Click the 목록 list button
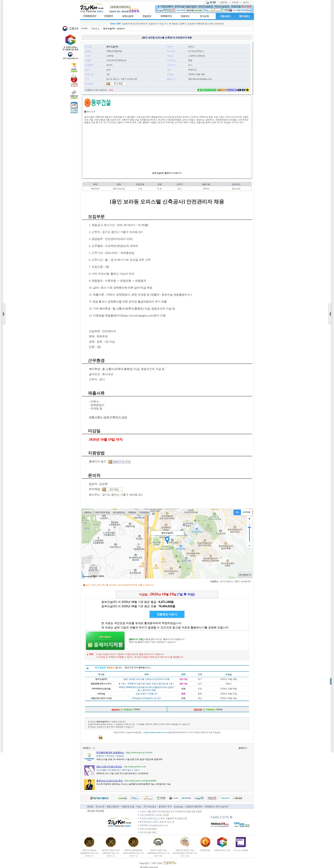The image size is (334, 868). click(x=100, y=738)
